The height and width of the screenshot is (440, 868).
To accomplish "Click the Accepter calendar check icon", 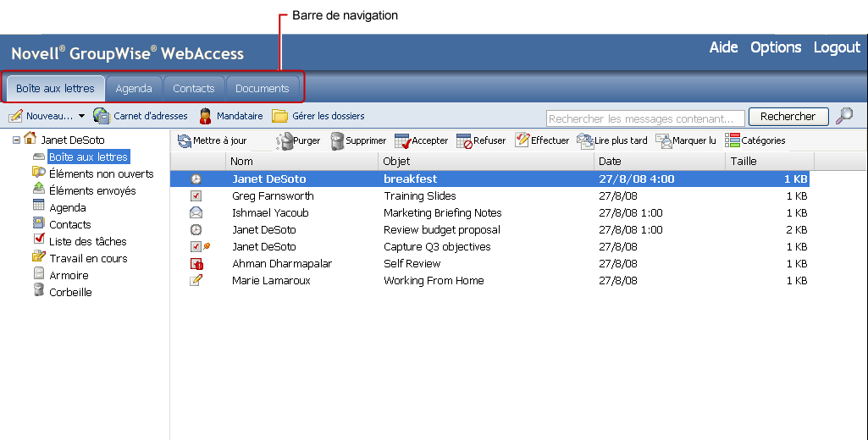I will 402,140.
